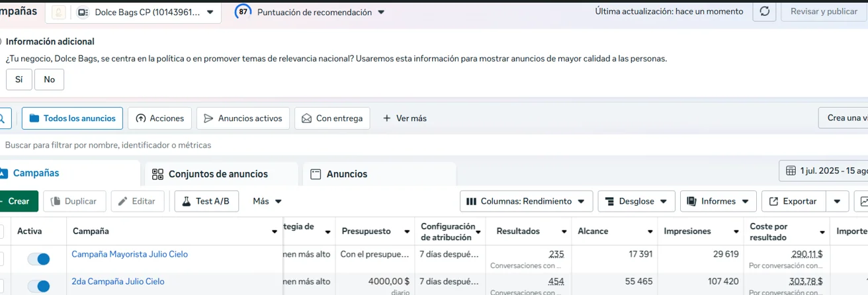
Task: Click the Conjuntos de anuncios grid icon
Action: [x=157, y=175]
